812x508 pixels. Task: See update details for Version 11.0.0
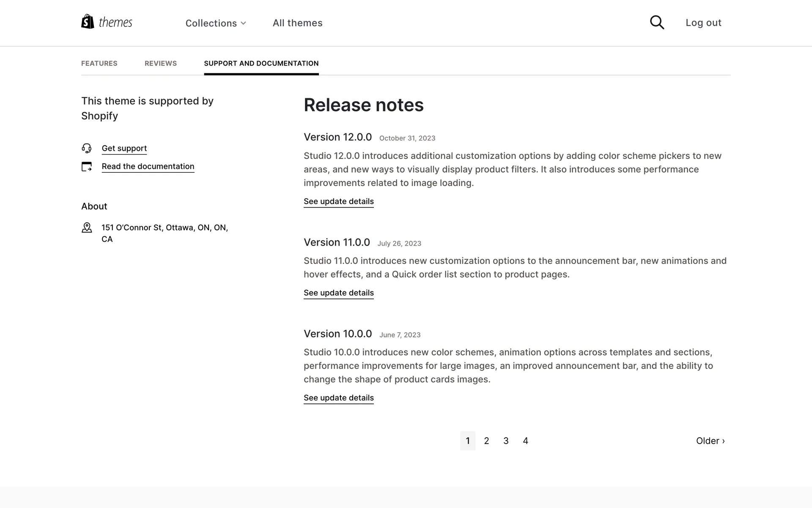coord(339,293)
